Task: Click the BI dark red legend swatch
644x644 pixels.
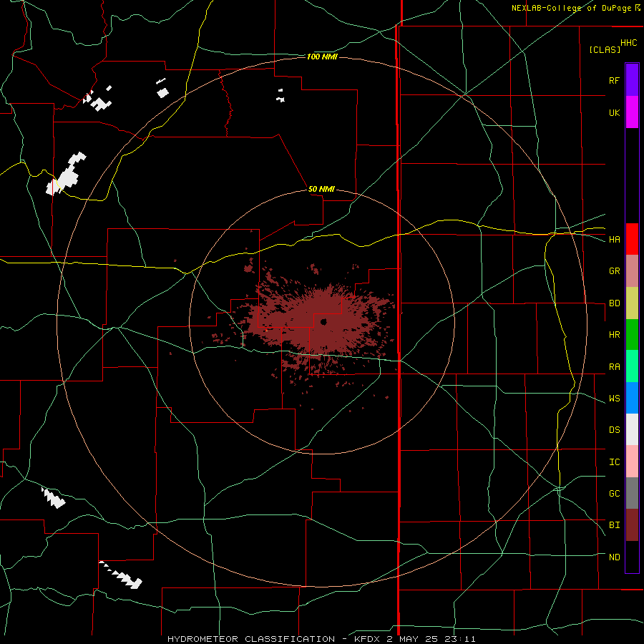Action: pos(632,525)
